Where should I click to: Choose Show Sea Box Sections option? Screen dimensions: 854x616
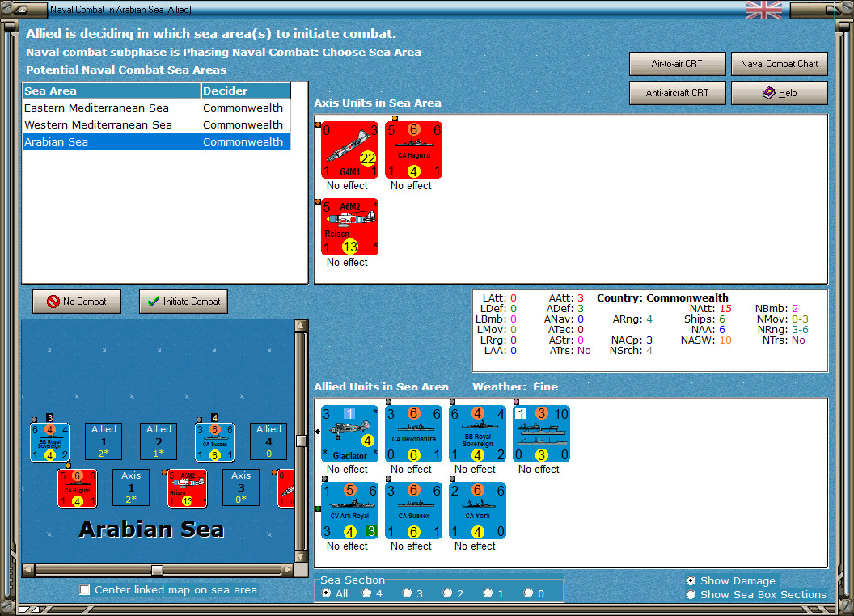[x=691, y=595]
